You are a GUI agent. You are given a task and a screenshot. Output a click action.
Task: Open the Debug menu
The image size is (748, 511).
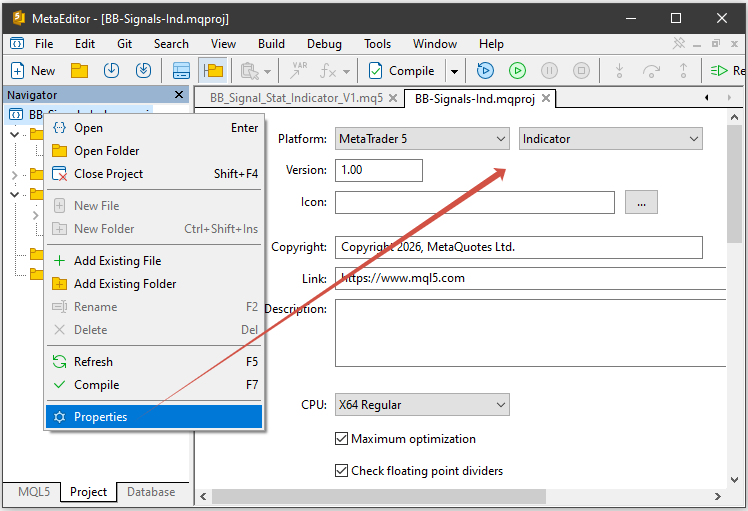[324, 44]
